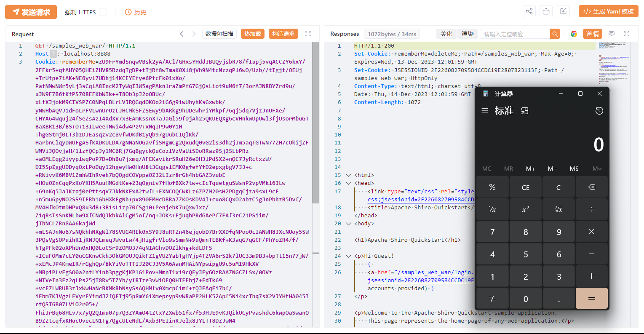This screenshot has width=644, height=334.
Task: Click the calculator square x² key
Action: pos(526,209)
